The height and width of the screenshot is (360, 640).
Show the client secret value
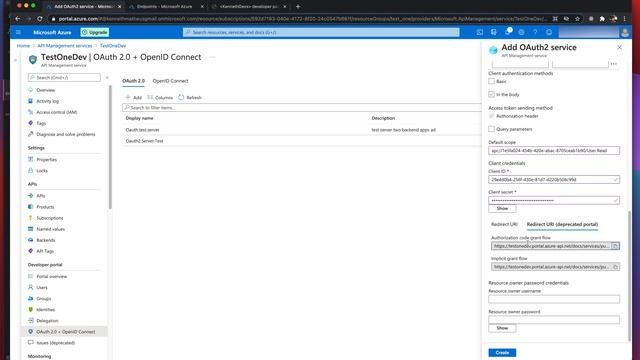pyautogui.click(x=502, y=209)
